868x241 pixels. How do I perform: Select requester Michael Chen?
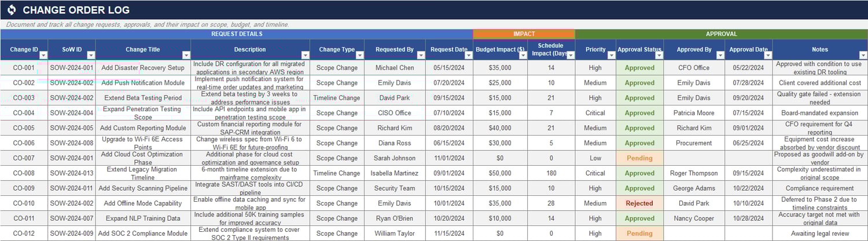coord(395,68)
